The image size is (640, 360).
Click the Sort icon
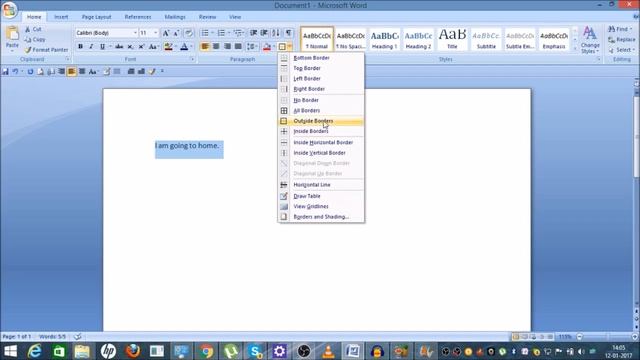(x=276, y=33)
